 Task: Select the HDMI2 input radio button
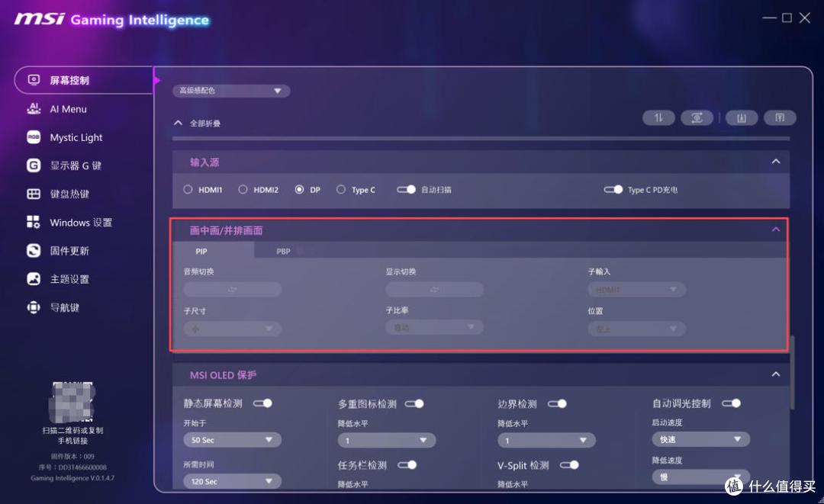pos(243,190)
